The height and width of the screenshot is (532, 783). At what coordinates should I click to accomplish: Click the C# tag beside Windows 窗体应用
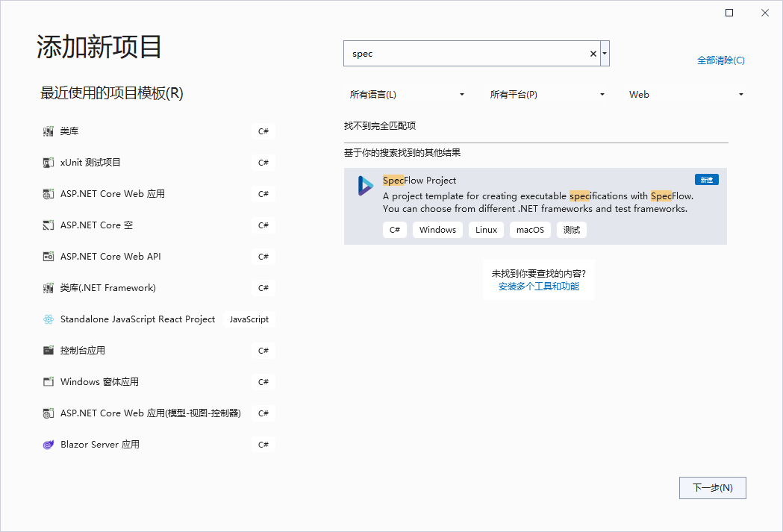point(263,382)
